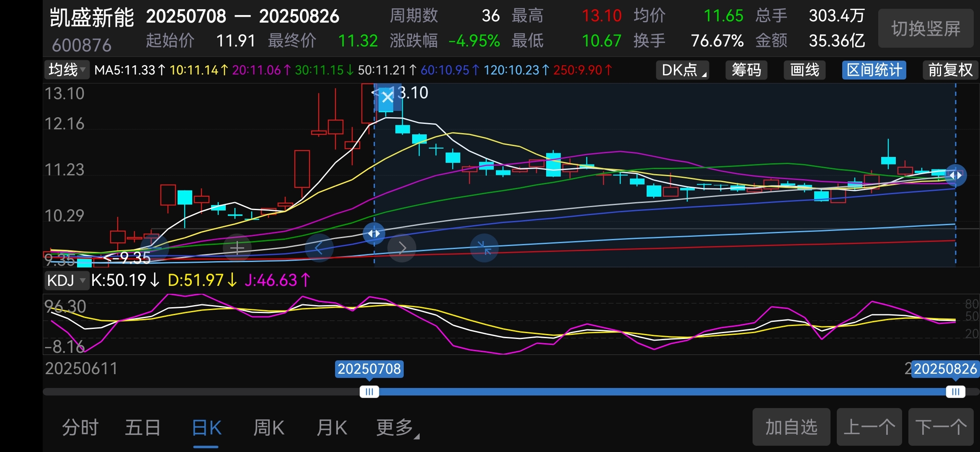Tap the K:50.19 indicator value

point(125,280)
